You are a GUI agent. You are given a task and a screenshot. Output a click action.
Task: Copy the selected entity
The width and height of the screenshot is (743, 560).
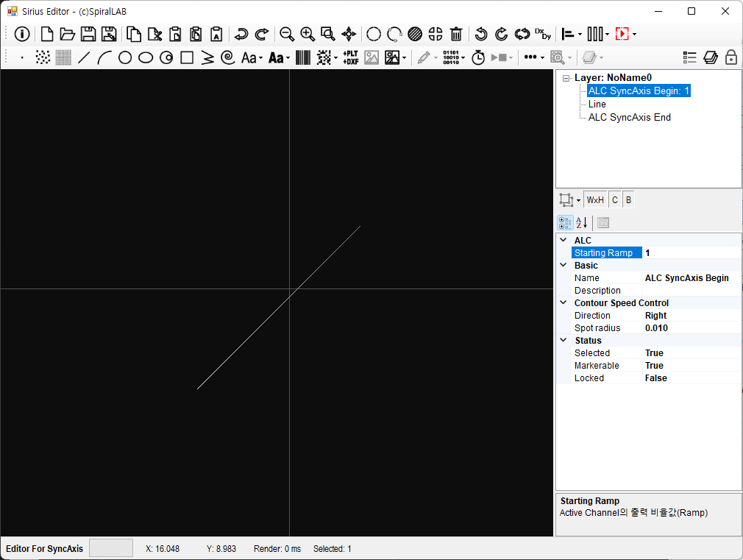pos(134,34)
